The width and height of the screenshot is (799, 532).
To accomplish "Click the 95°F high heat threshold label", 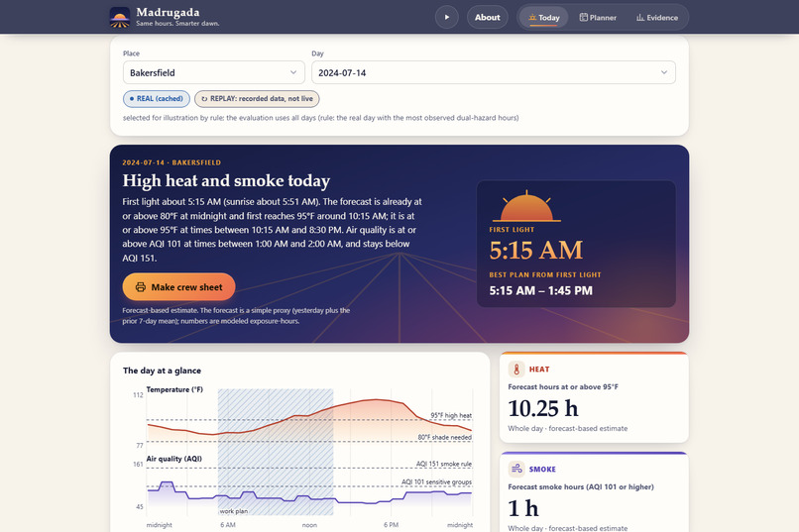I will (x=451, y=415).
